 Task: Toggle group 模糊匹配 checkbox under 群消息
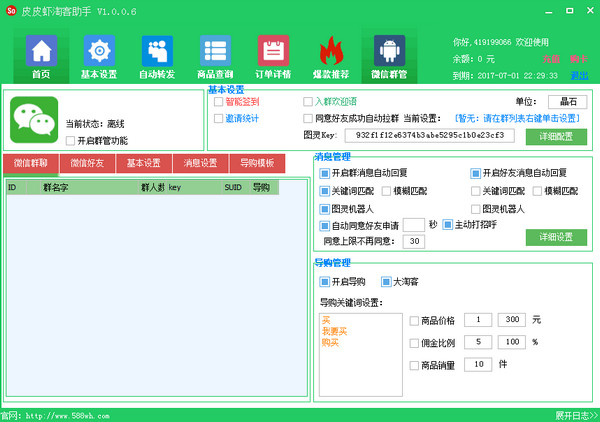[x=386, y=191]
